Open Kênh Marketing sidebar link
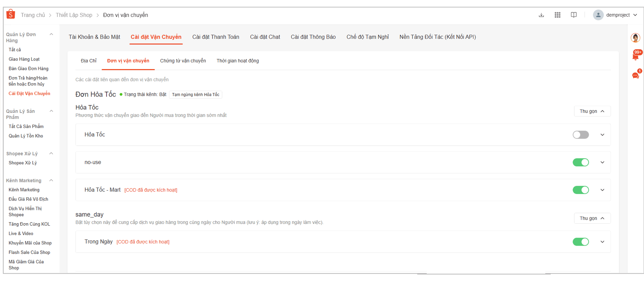 point(24,190)
